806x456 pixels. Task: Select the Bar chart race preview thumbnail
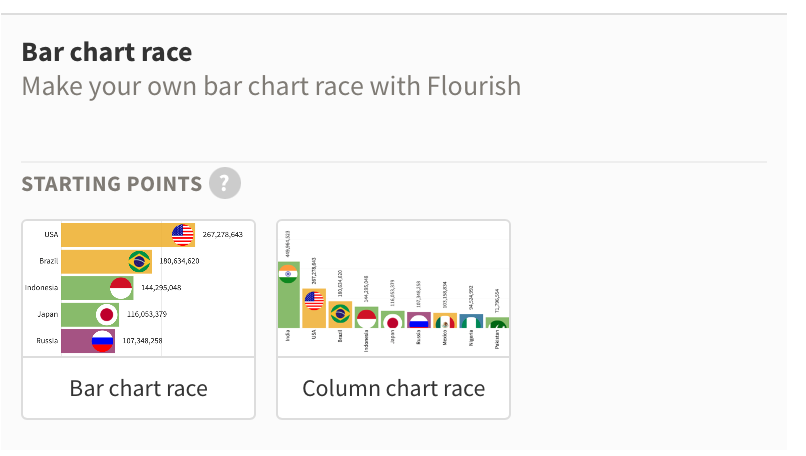coord(138,288)
